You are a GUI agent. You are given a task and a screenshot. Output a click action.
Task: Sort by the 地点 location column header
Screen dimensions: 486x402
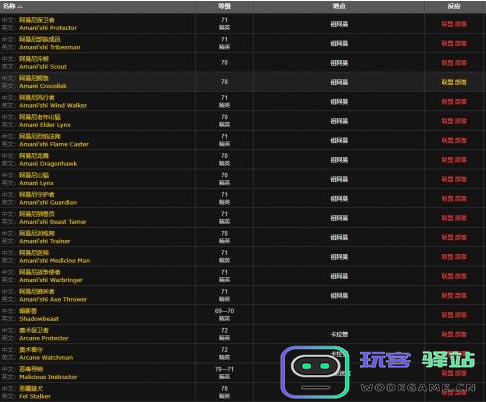[339, 6]
